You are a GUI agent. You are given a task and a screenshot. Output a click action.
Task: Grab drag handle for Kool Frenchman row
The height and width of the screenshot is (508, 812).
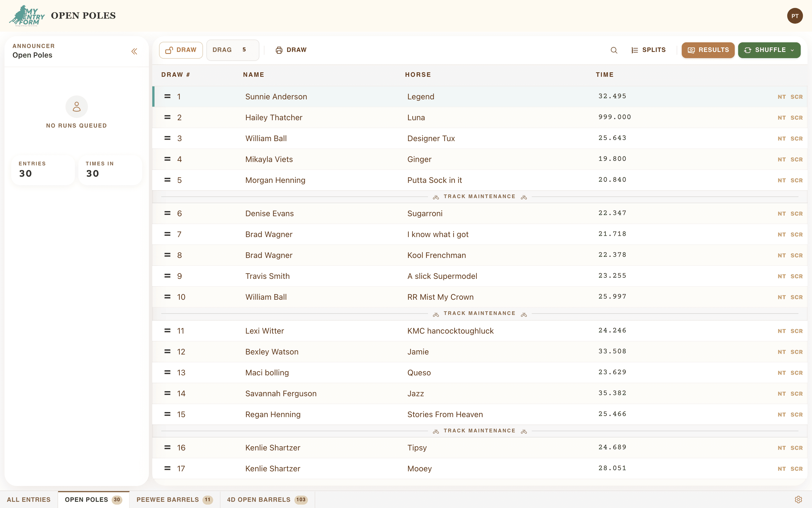(x=167, y=255)
